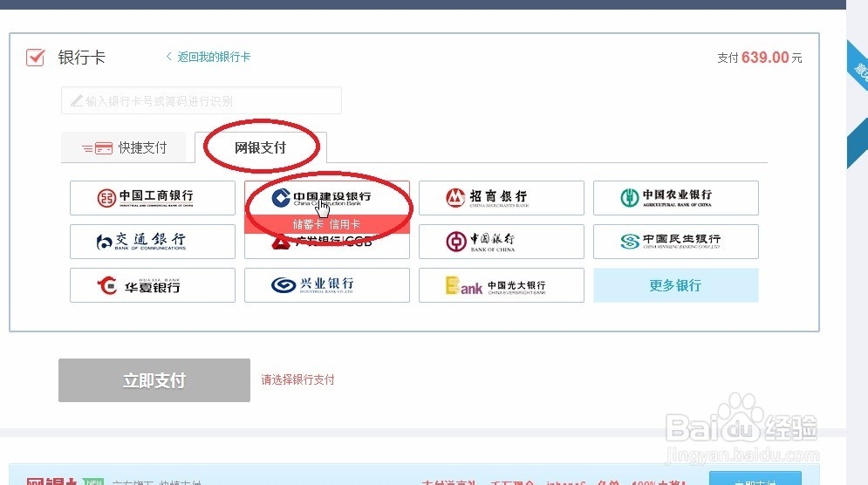This screenshot has width=868, height=485.
Task: Click the back chevron before 返回我的银行卡
Action: click(169, 57)
